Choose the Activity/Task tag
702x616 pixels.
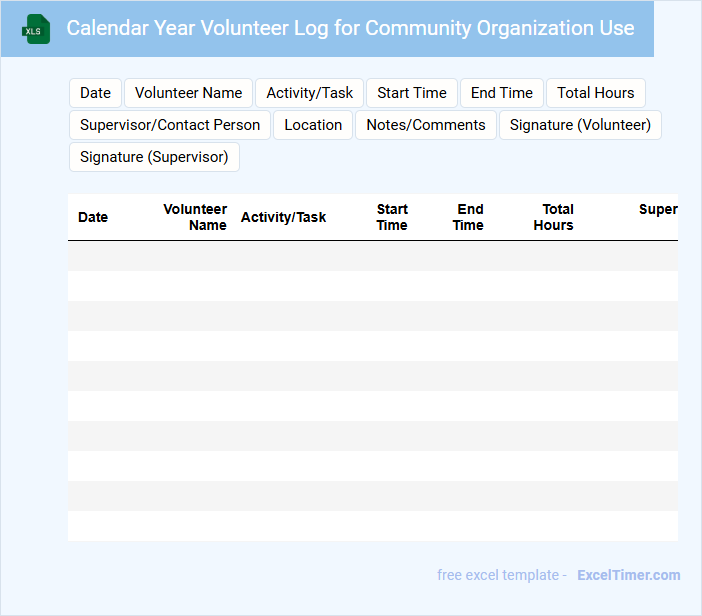pyautogui.click(x=309, y=93)
